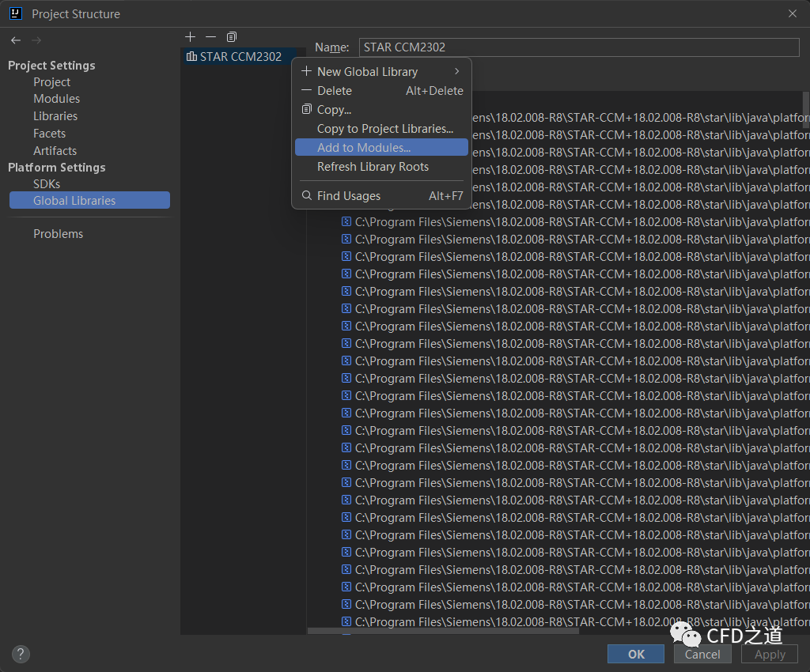
Task: Click the horizontal scrollbar under the jar list
Action: pos(443,631)
